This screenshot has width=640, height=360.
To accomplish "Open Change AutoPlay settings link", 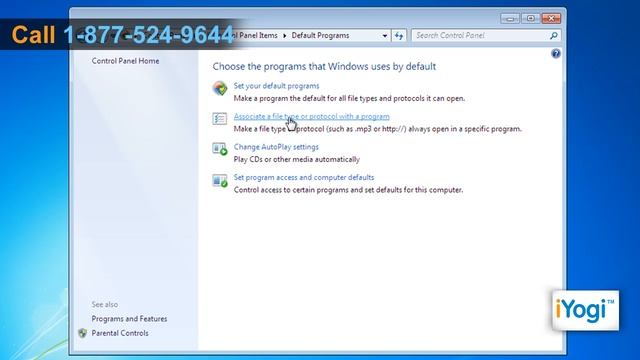I will coord(276,147).
